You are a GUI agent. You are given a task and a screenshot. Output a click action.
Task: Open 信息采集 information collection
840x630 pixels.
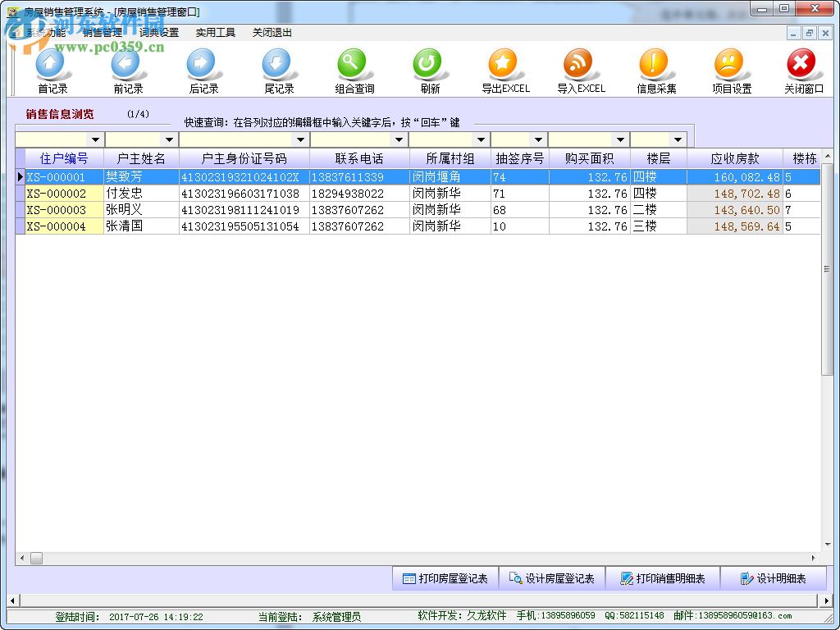656,71
